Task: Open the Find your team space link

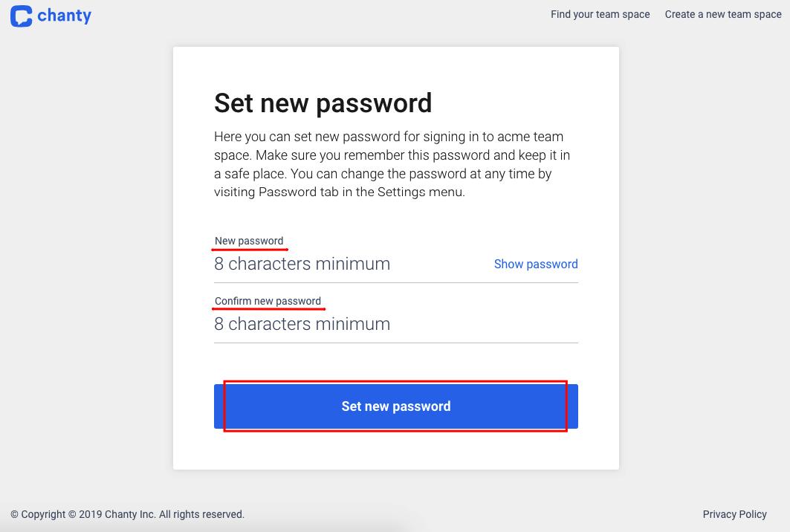Action: tap(600, 14)
